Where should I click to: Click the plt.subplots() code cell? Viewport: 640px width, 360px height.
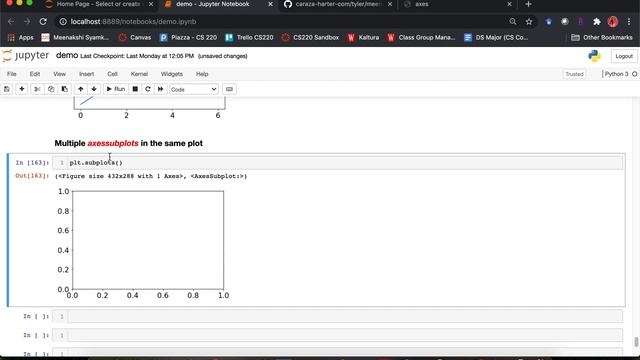[x=345, y=162]
